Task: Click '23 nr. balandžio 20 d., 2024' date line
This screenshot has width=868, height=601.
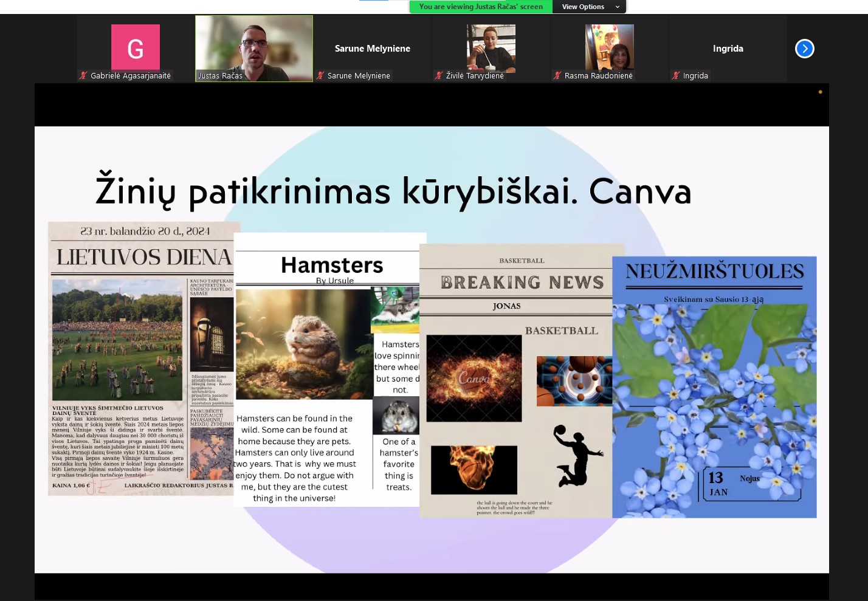Action: pos(145,232)
